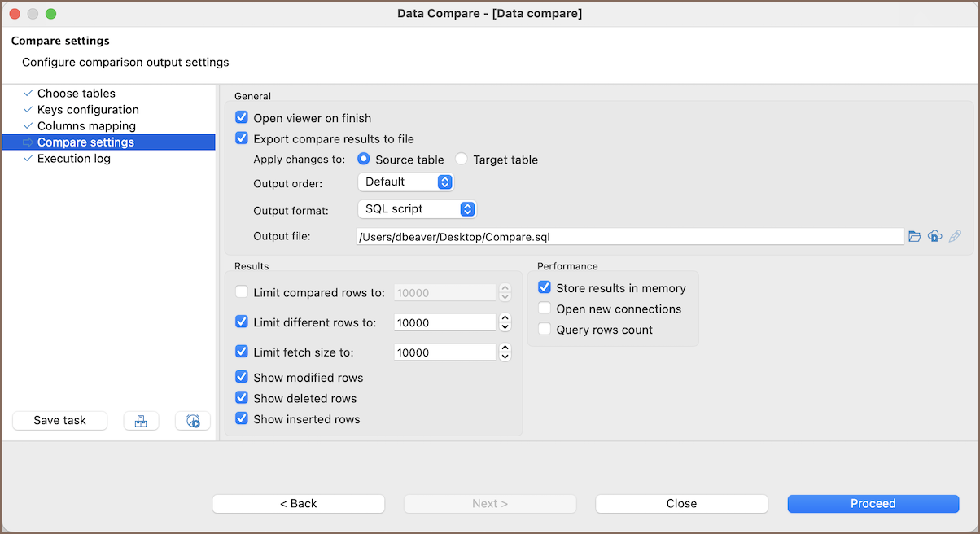Screen dimensions: 980x534
Task: Enable Limit compared rows to checkbox
Action: click(x=242, y=292)
